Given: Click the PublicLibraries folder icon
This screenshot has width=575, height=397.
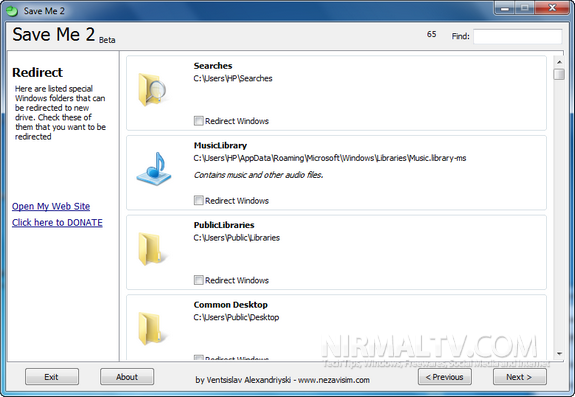Looking at the screenshot, I should click(152, 249).
